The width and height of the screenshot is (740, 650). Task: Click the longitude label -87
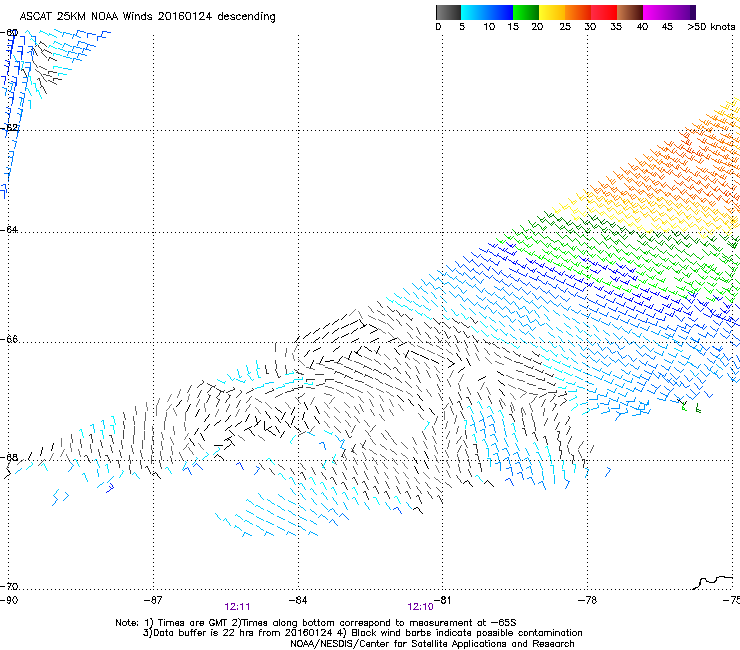click(x=153, y=600)
